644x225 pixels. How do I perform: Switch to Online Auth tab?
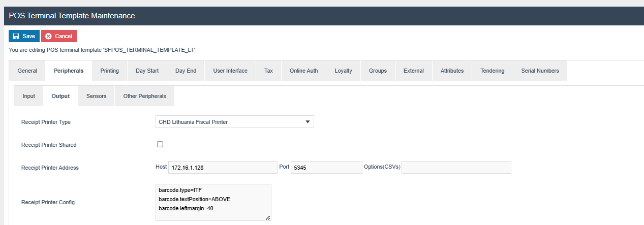pos(303,71)
